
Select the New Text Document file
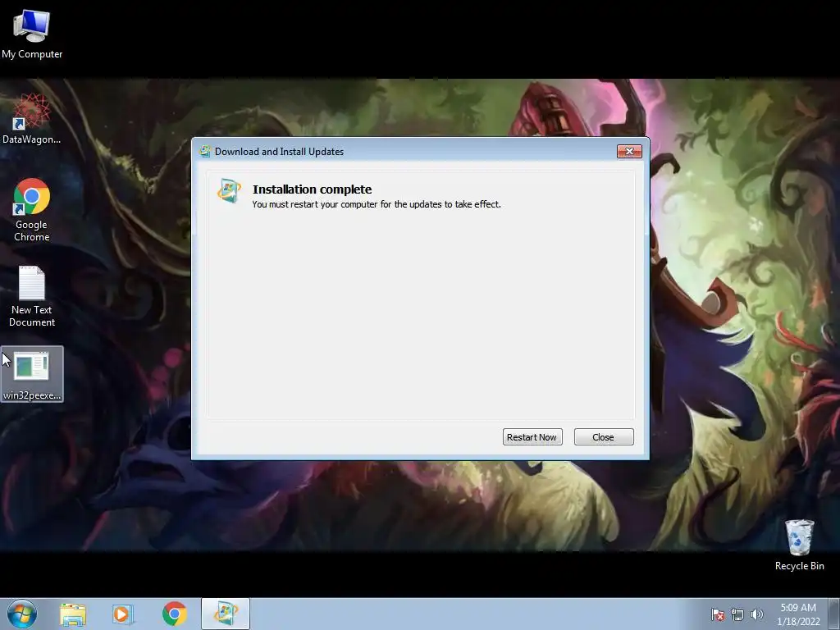(x=32, y=296)
